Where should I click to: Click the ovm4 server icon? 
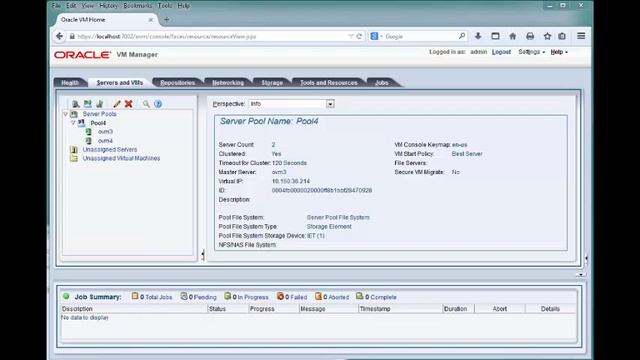[89, 141]
